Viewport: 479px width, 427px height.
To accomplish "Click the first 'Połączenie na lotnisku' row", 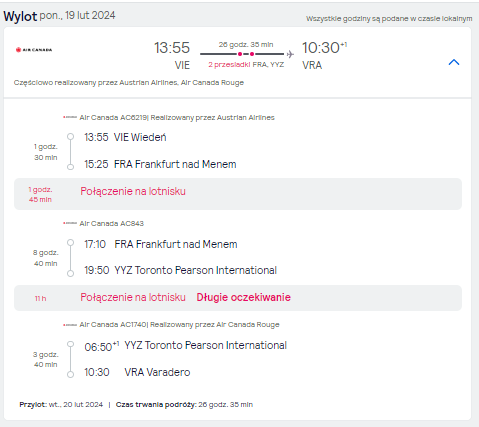I will [238, 194].
